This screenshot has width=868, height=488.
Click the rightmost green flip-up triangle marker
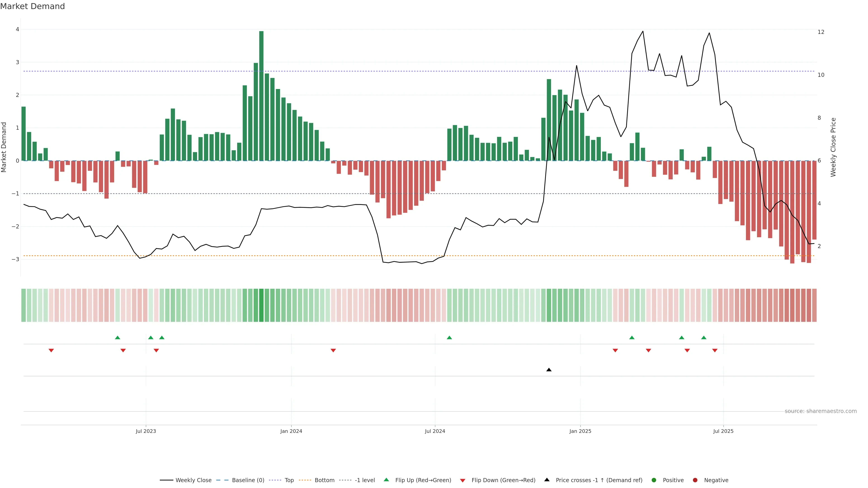tap(704, 338)
